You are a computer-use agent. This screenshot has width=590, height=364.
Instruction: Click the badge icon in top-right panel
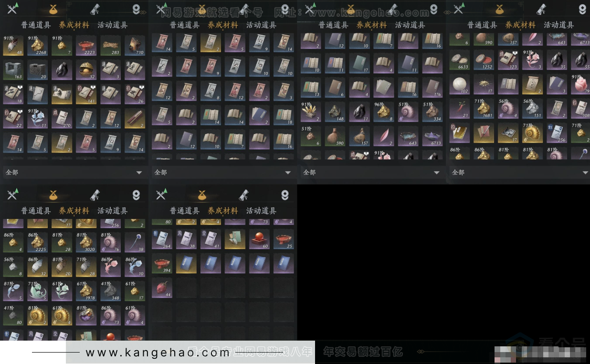(x=582, y=9)
